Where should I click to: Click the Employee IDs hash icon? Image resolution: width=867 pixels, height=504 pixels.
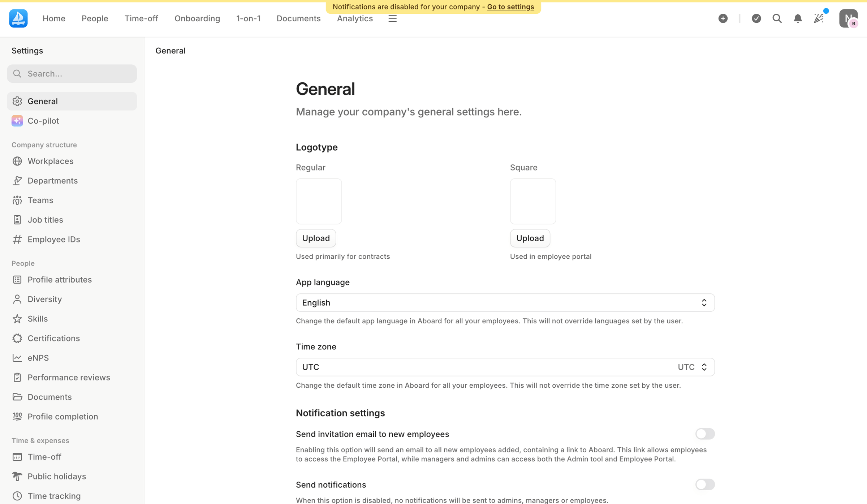[17, 239]
